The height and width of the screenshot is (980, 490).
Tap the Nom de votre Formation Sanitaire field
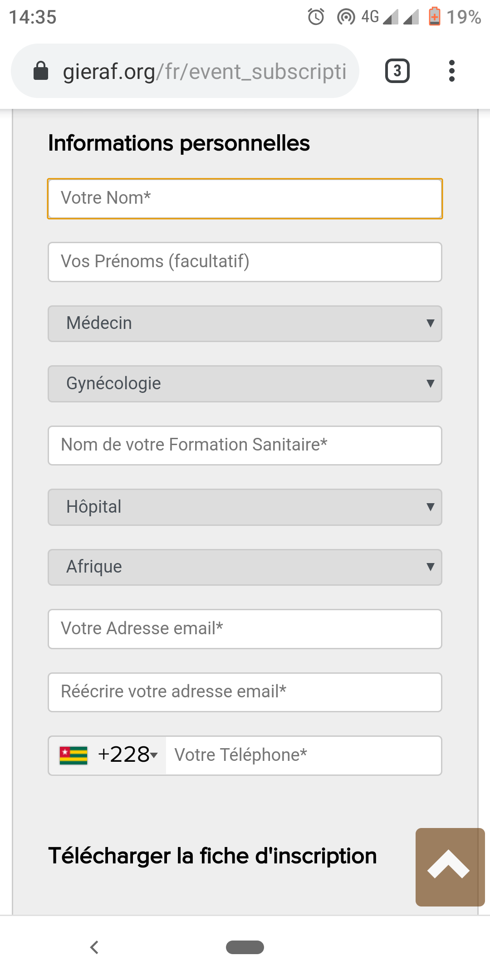pyautogui.click(x=245, y=446)
